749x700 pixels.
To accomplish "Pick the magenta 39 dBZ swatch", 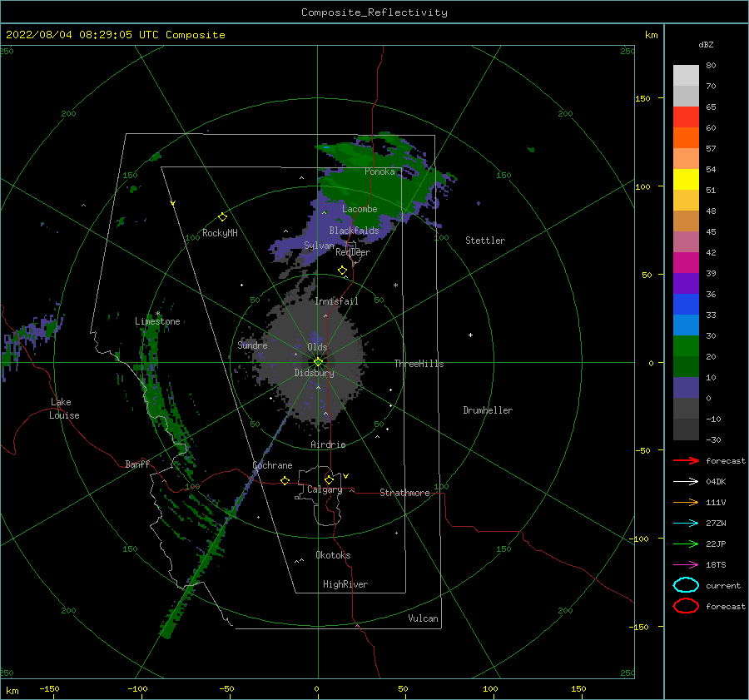I will (686, 262).
